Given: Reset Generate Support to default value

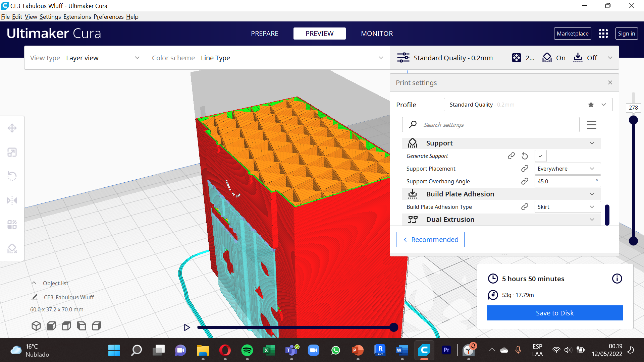Looking at the screenshot, I should (x=525, y=156).
